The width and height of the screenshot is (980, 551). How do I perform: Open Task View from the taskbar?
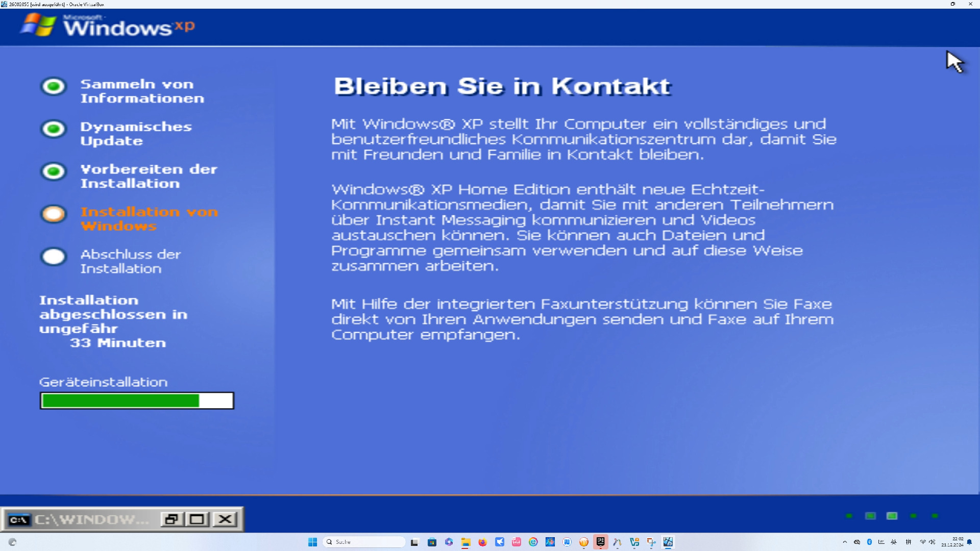(414, 542)
